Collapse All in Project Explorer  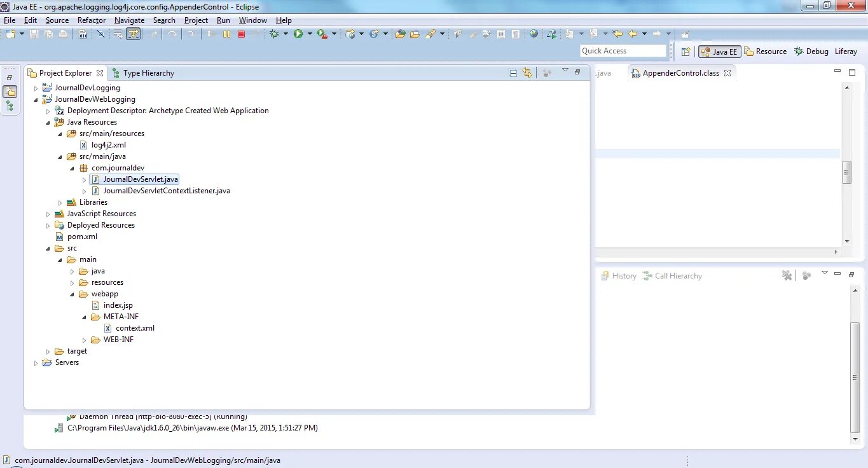[x=513, y=73]
